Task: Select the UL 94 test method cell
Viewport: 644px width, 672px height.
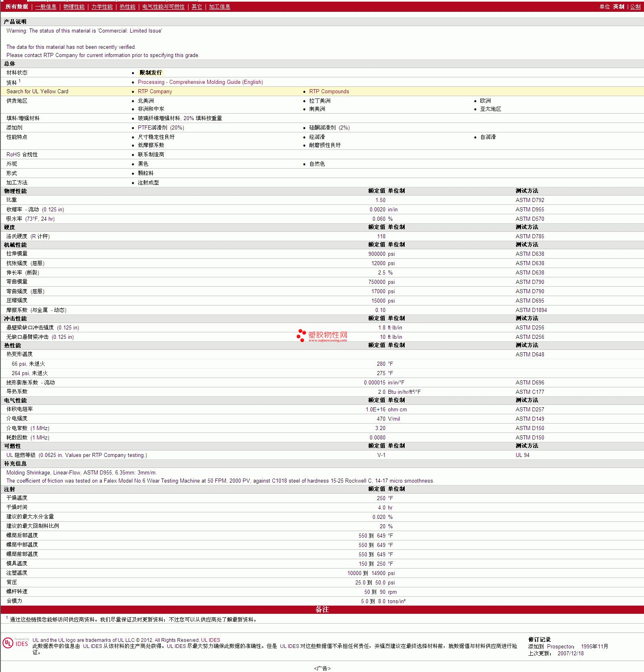Action: pyautogui.click(x=522, y=455)
